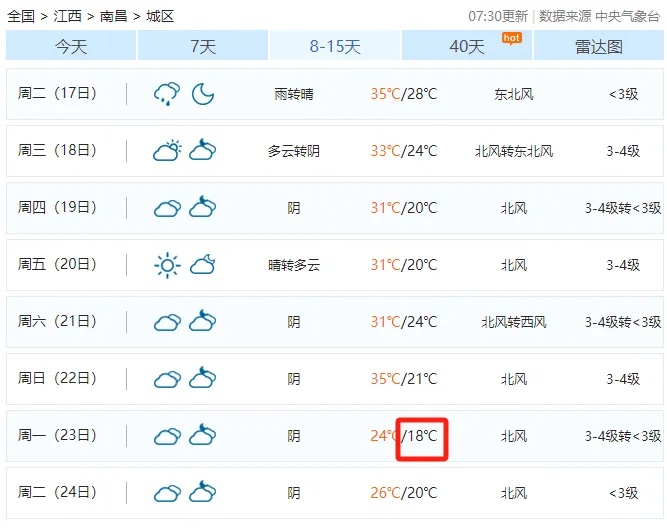Click the moon icon for 周二 17日
The height and width of the screenshot is (528, 667).
point(202,94)
